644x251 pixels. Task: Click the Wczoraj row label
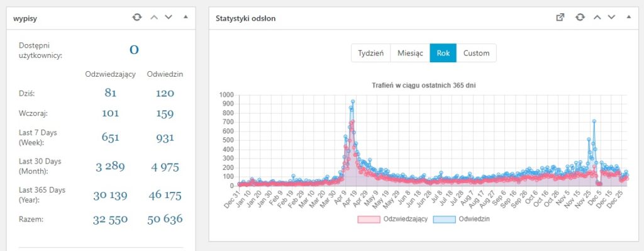click(x=34, y=113)
